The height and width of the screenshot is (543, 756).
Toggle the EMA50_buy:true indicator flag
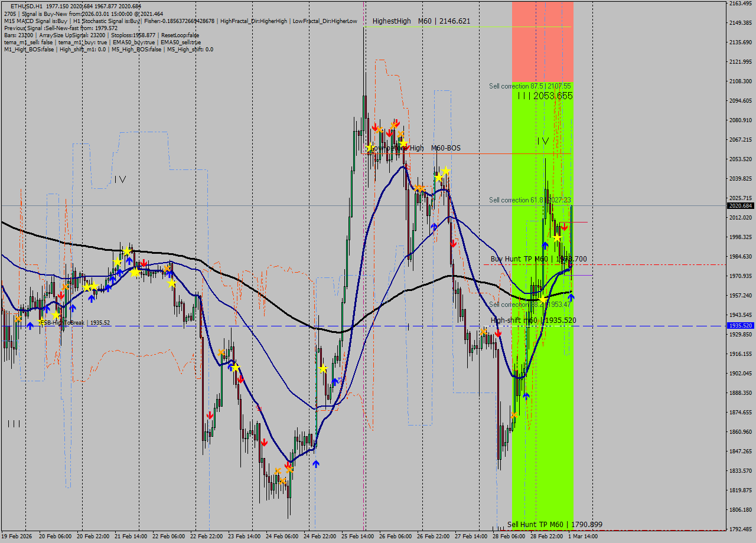pyautogui.click(x=133, y=42)
